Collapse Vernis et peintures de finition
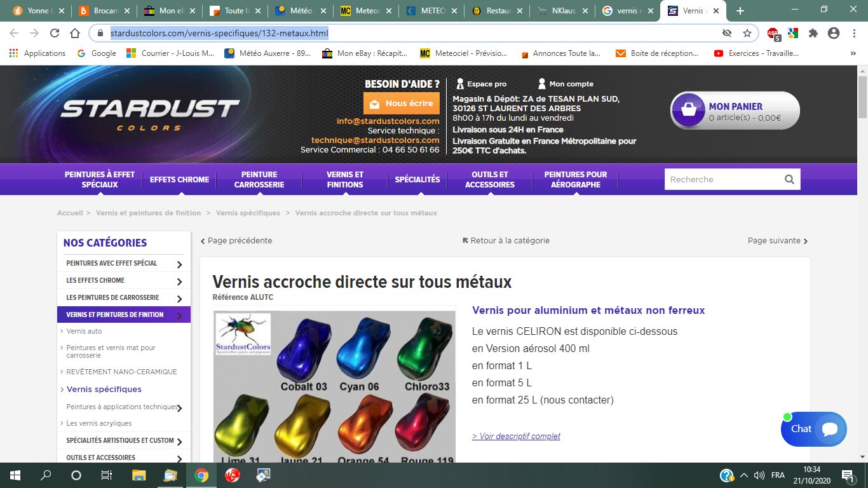The width and height of the screenshot is (868, 488). pyautogui.click(x=179, y=316)
